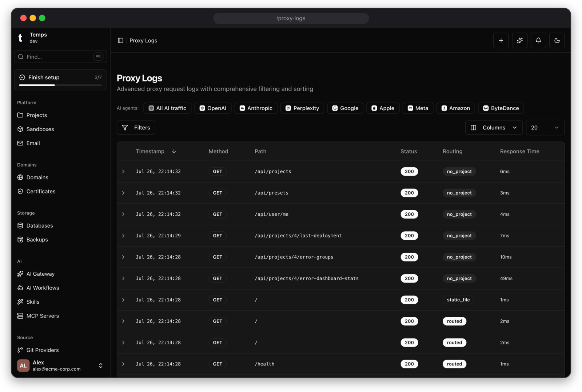This screenshot has height=392, width=582.
Task: Toggle dark mode with the moon icon
Action: click(557, 40)
